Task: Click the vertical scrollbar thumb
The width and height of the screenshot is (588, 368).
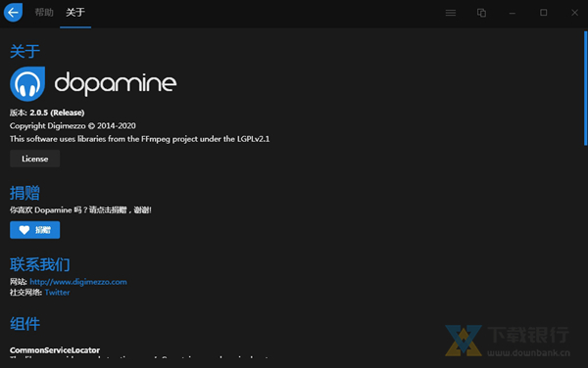Action: coord(585,88)
